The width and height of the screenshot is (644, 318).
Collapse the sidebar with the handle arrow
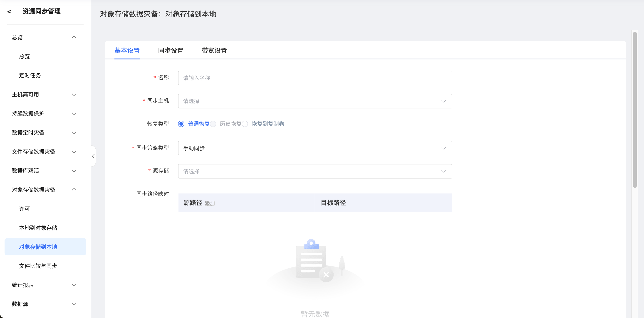93,156
